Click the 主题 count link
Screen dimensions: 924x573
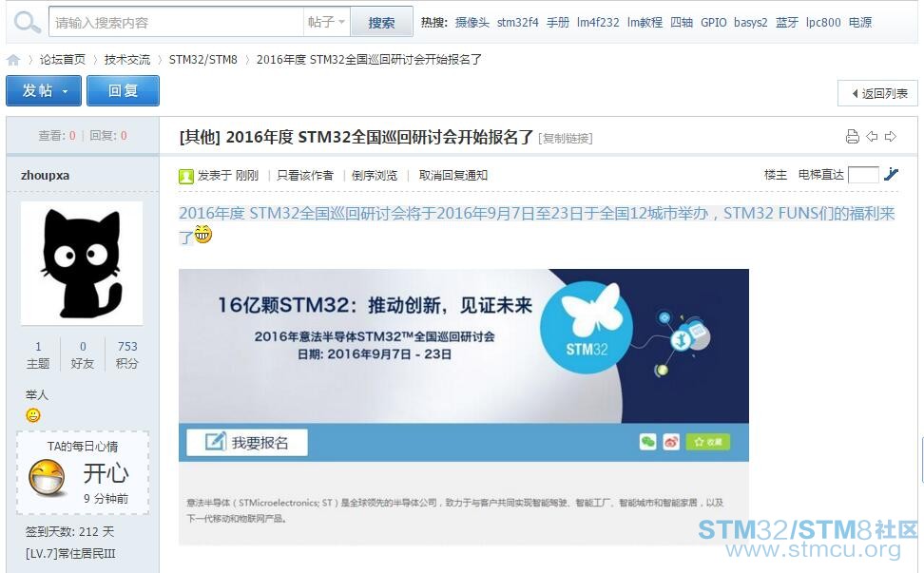tap(38, 355)
